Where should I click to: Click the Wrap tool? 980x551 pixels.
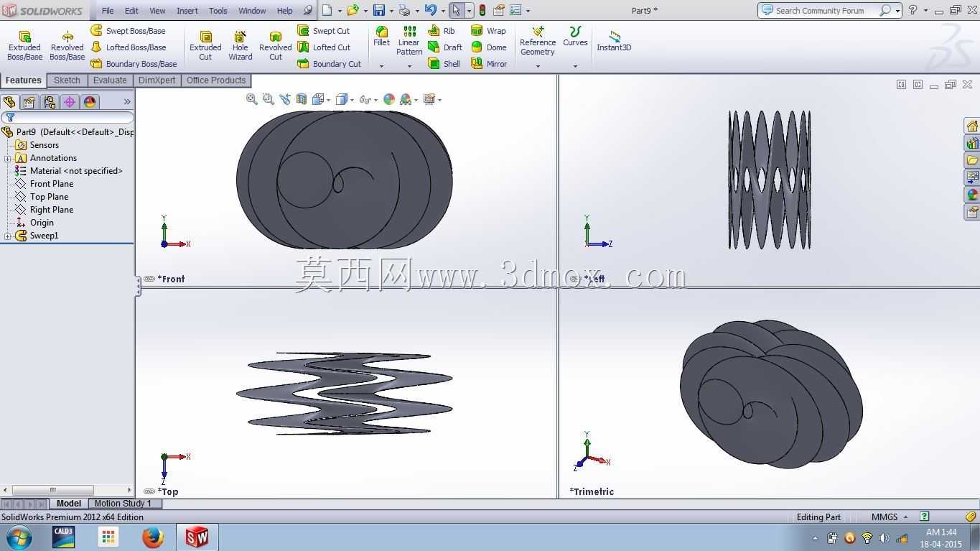488,31
